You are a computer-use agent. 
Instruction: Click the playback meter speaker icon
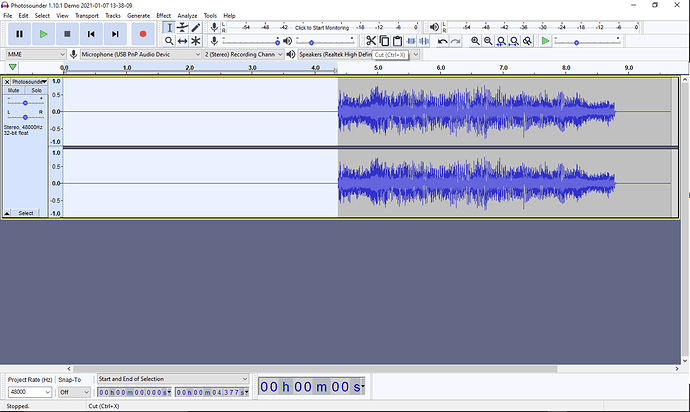coord(434,27)
